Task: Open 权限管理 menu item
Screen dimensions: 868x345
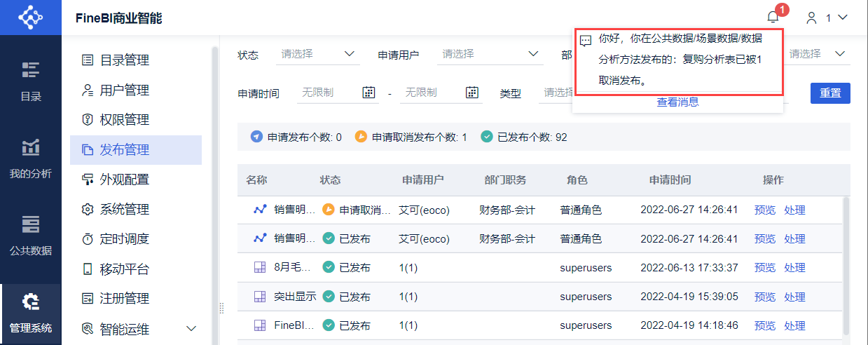Action: coord(125,120)
